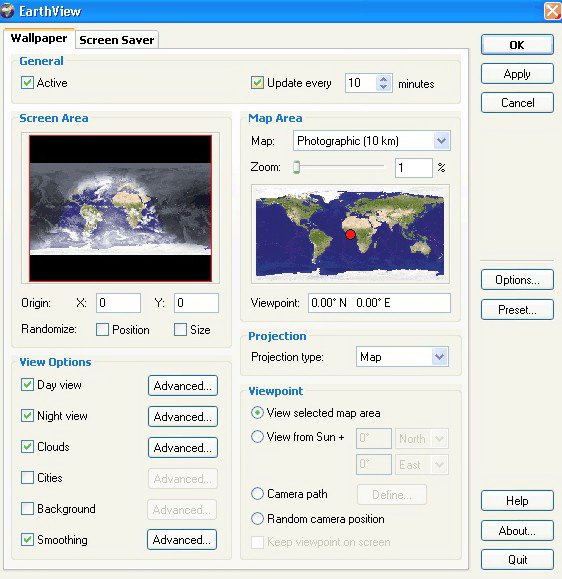Click the update interval minutes field
The height and width of the screenshot is (579, 562).
(361, 83)
